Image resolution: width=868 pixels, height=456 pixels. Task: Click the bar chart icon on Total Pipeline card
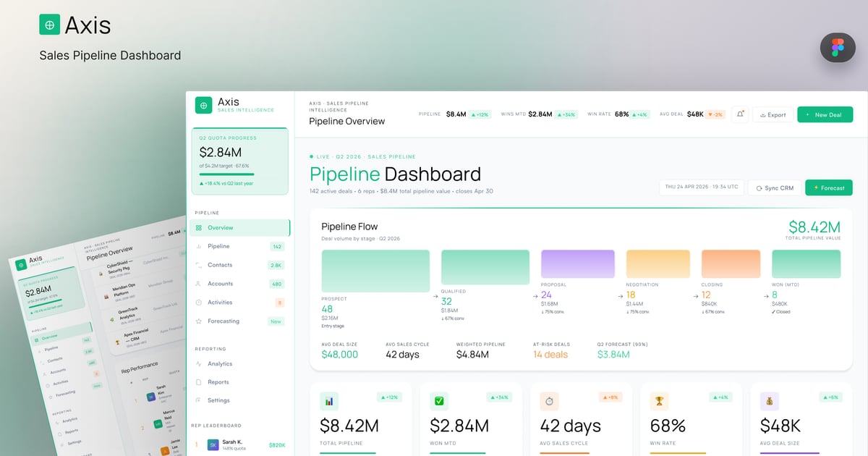tap(329, 401)
